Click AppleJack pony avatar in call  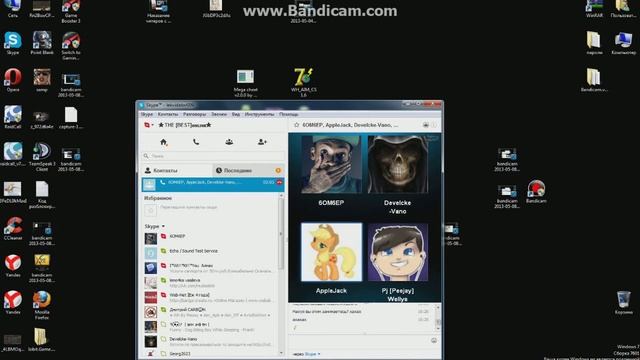tap(331, 252)
